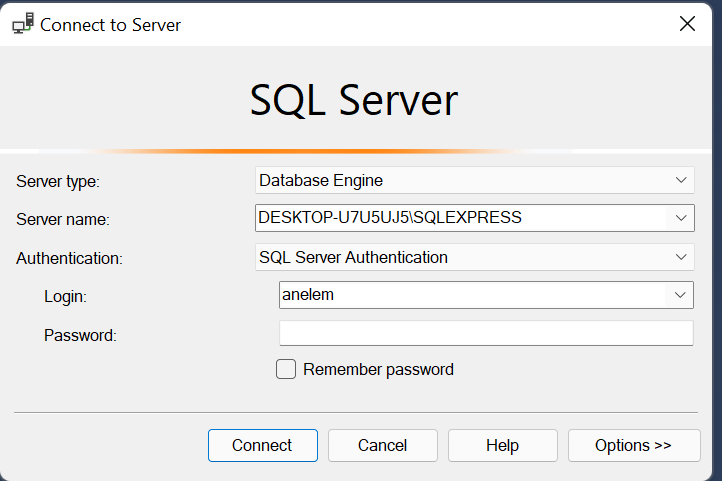This screenshot has width=722, height=481.
Task: Cancel the server connection dialog
Action: click(x=383, y=445)
